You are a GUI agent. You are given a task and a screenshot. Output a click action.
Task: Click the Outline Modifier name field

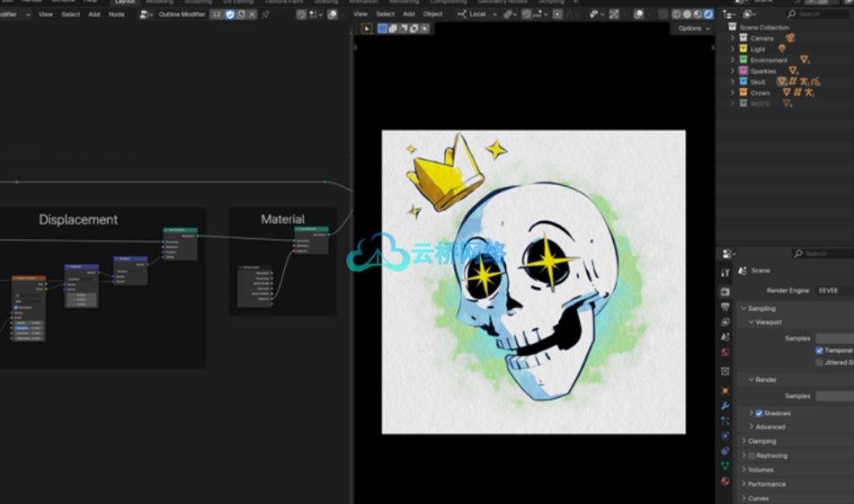(x=182, y=14)
